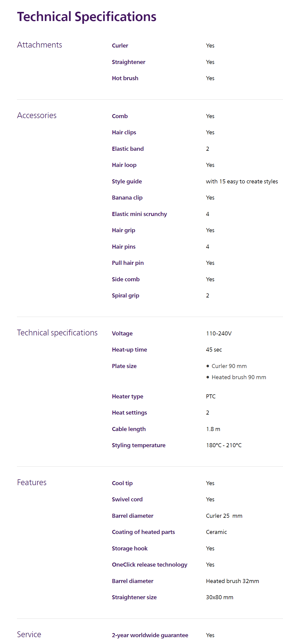
Task: Click the Coating of heated parts label
Action: tap(143, 532)
